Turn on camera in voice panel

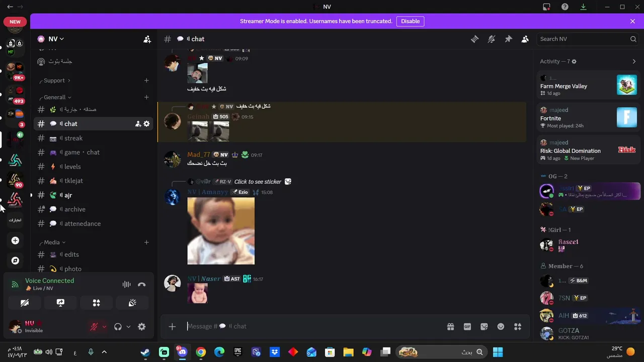point(25,303)
